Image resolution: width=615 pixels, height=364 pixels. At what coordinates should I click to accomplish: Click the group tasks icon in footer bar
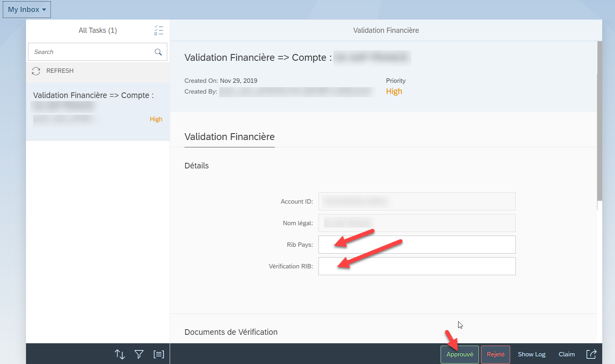point(158,354)
